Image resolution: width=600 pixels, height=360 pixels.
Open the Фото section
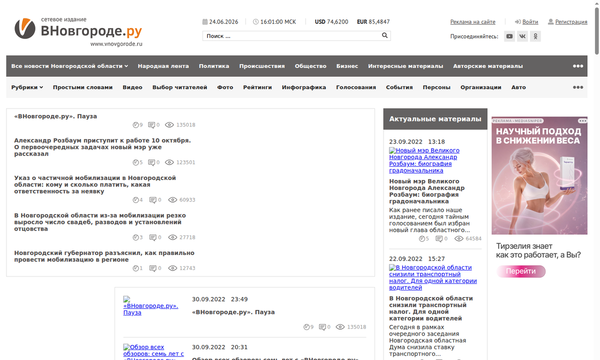point(225,87)
